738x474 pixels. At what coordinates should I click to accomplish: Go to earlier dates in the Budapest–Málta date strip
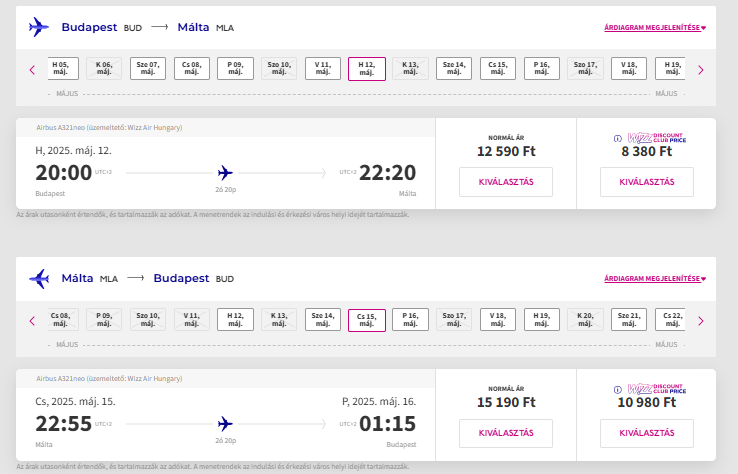click(x=32, y=70)
